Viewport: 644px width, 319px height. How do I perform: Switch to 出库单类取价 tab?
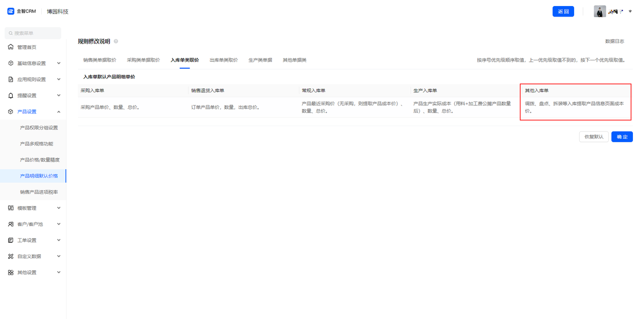pyautogui.click(x=223, y=60)
